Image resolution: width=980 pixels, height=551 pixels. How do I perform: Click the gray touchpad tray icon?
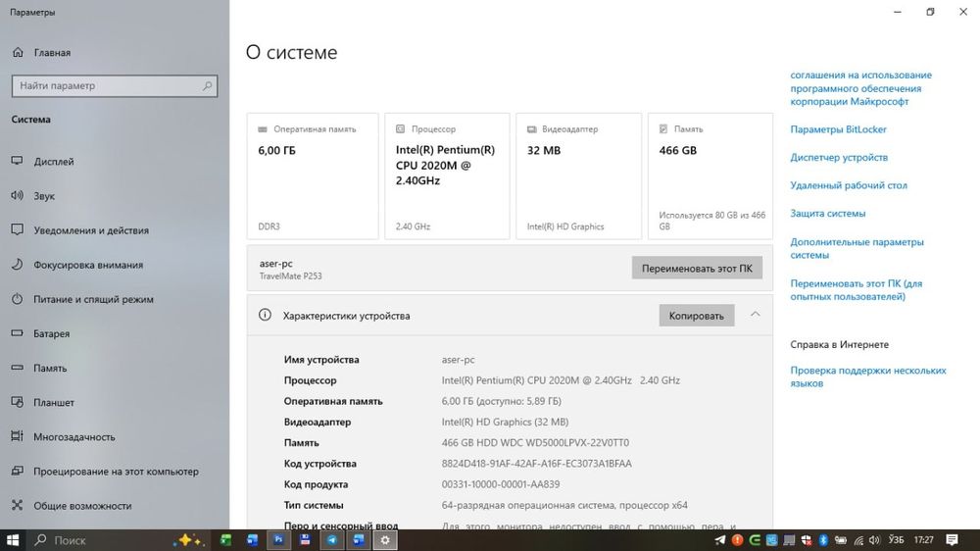click(789, 540)
